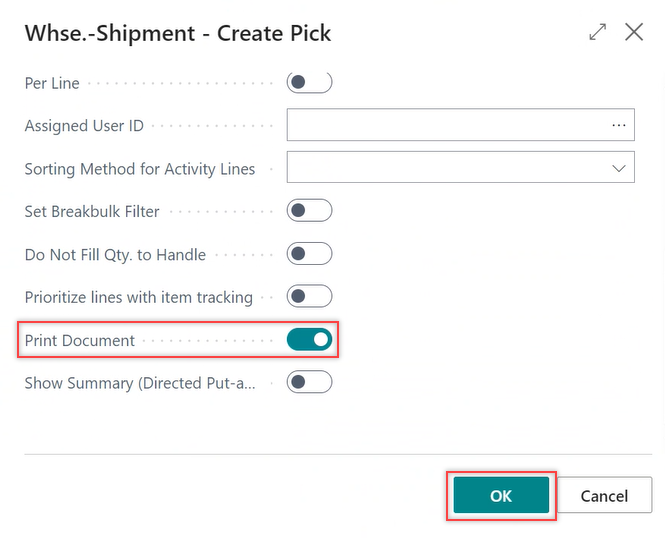Enable Prioritize lines with item tracking
The height and width of the screenshot is (538, 665).
[x=309, y=297]
